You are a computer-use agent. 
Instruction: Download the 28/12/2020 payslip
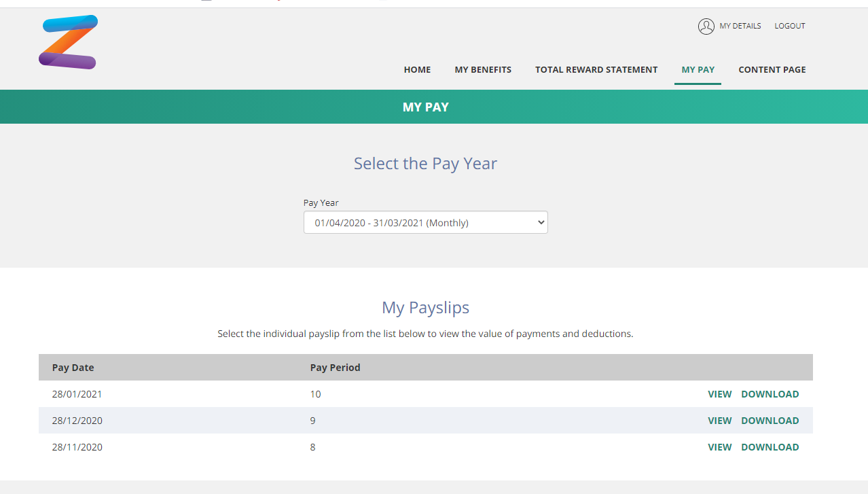(770, 421)
